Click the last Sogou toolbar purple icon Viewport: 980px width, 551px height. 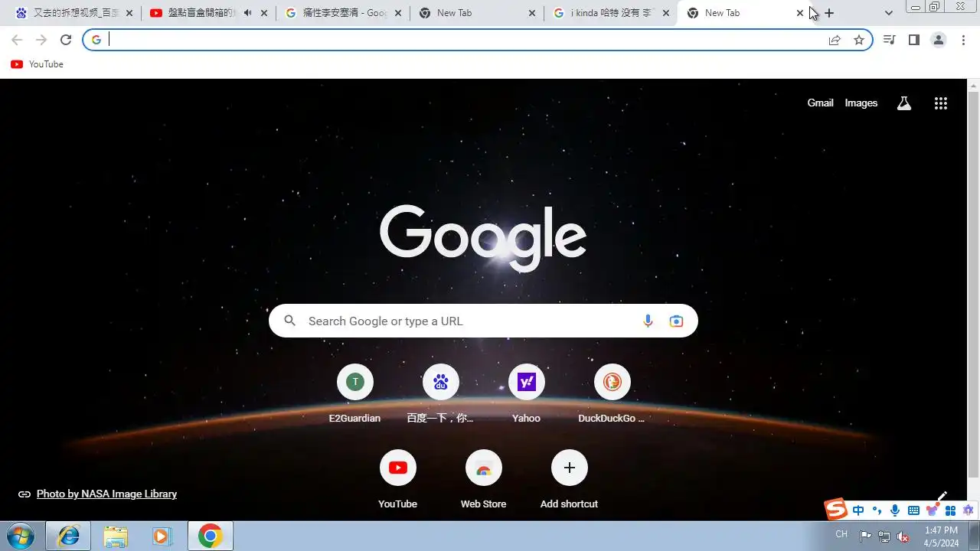pyautogui.click(x=969, y=510)
